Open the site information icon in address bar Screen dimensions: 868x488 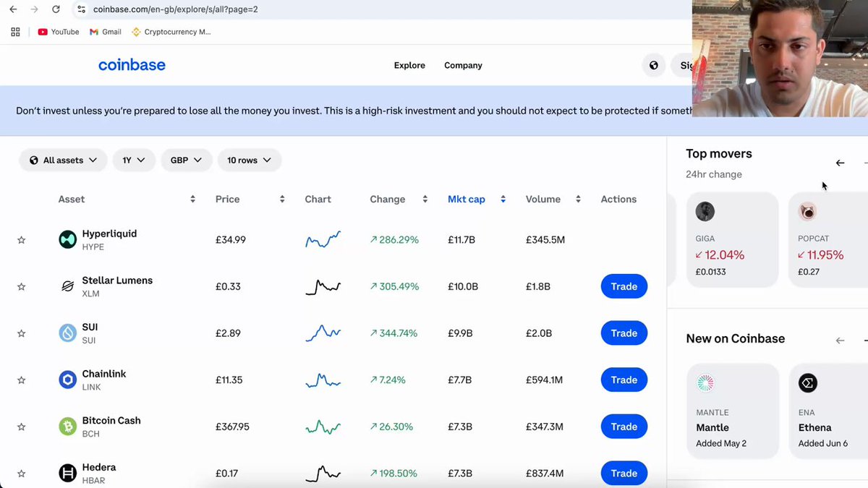coord(81,9)
